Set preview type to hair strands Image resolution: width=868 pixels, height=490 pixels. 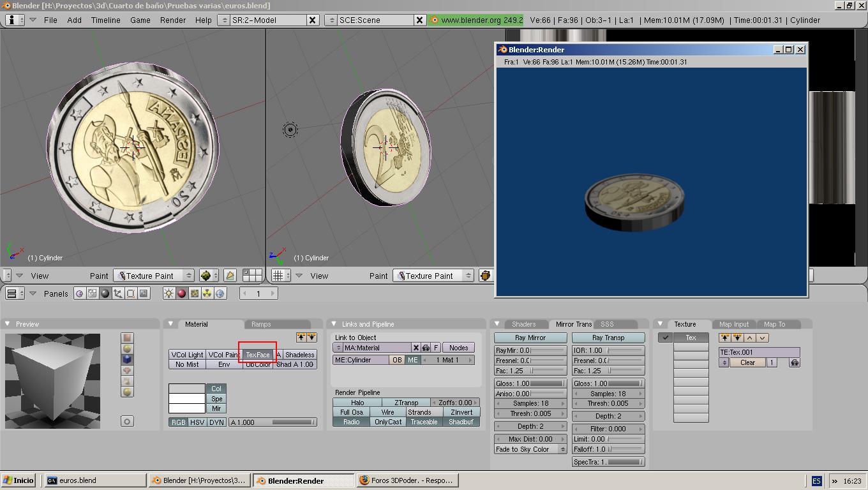click(127, 382)
